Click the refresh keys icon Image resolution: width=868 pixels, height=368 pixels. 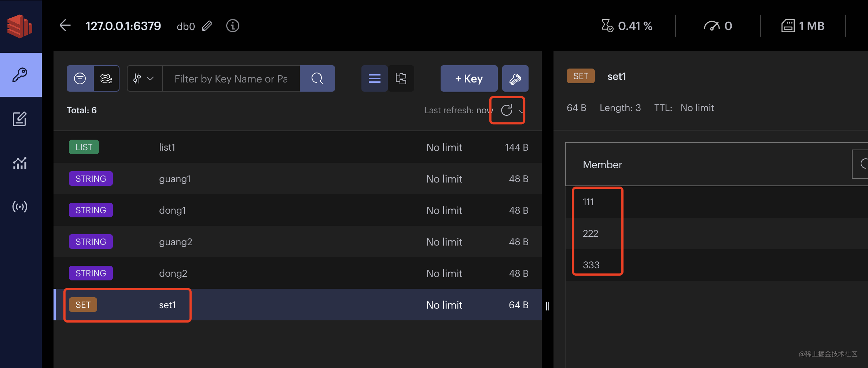[x=506, y=110]
